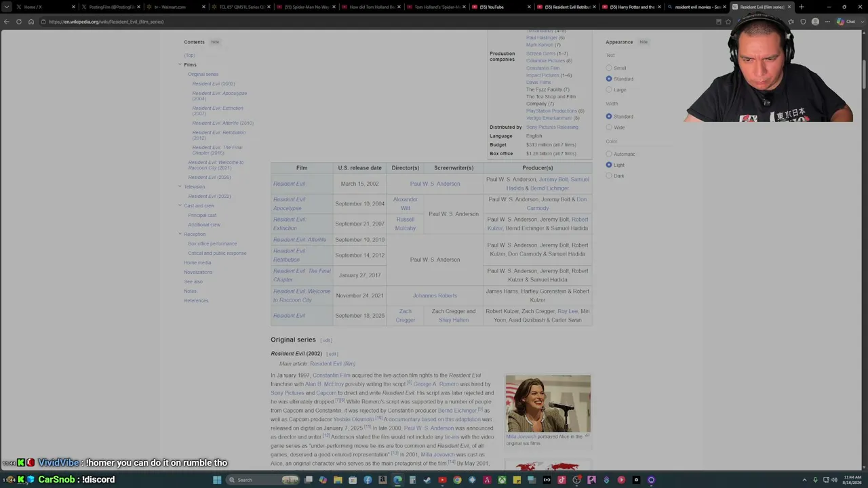This screenshot has height=488, width=868.
Task: Go to the browser home page
Action: pyautogui.click(x=31, y=22)
